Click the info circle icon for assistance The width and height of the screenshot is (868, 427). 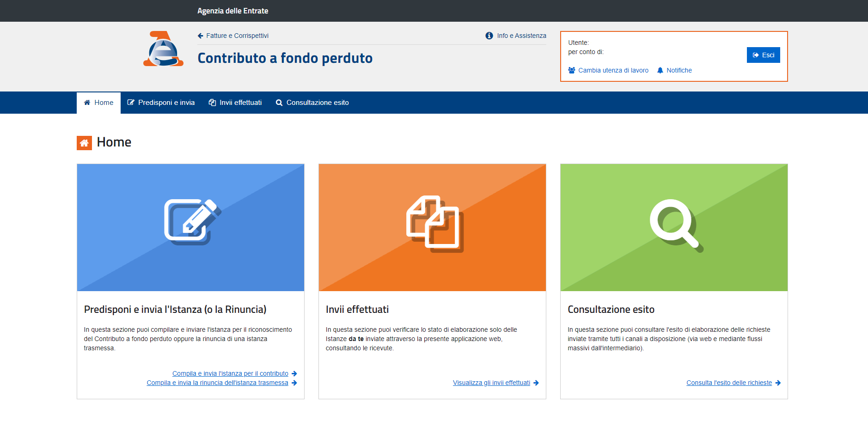(489, 36)
